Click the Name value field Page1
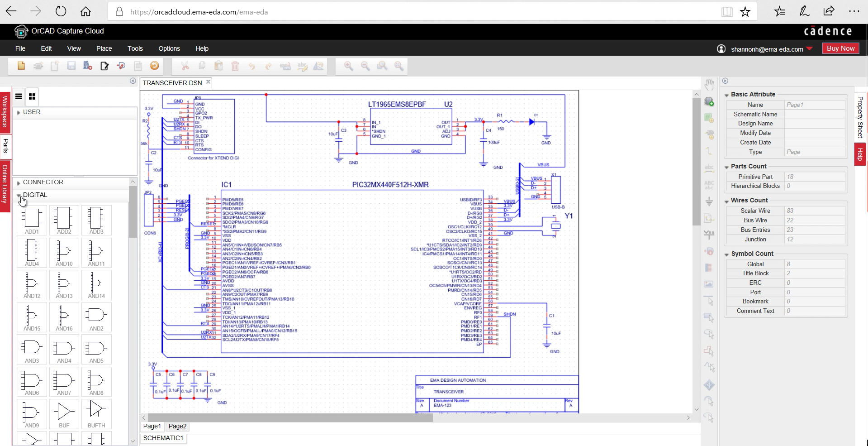The height and width of the screenshot is (446, 868). (x=815, y=105)
